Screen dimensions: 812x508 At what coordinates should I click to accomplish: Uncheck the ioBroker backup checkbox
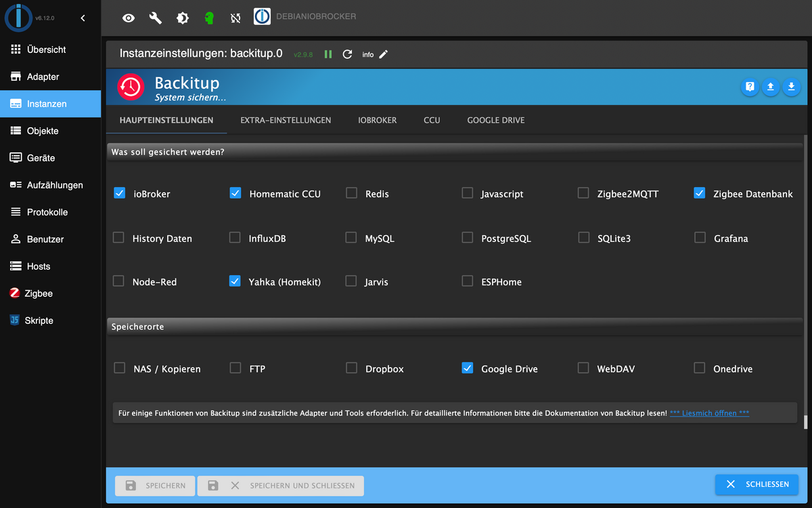pos(119,193)
